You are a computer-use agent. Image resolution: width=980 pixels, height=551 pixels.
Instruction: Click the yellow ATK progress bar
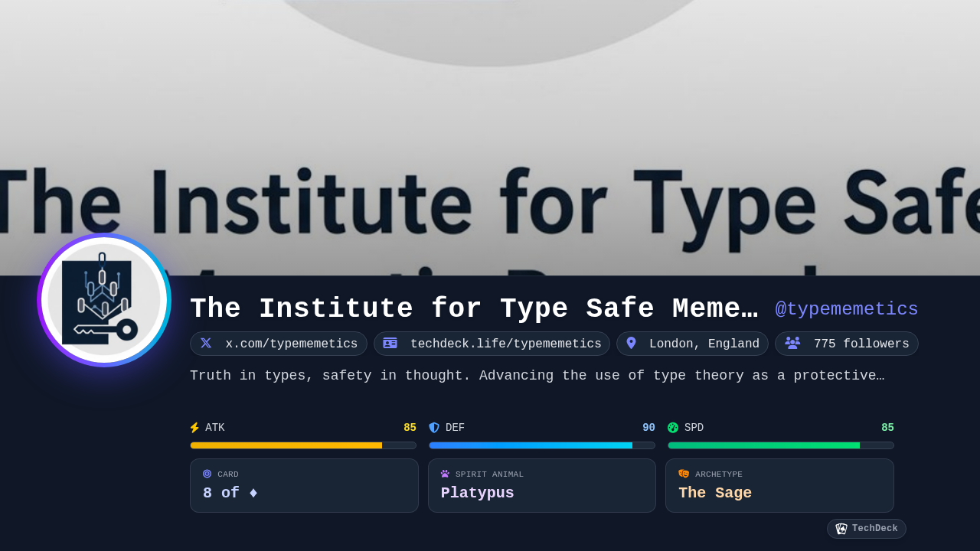click(303, 445)
